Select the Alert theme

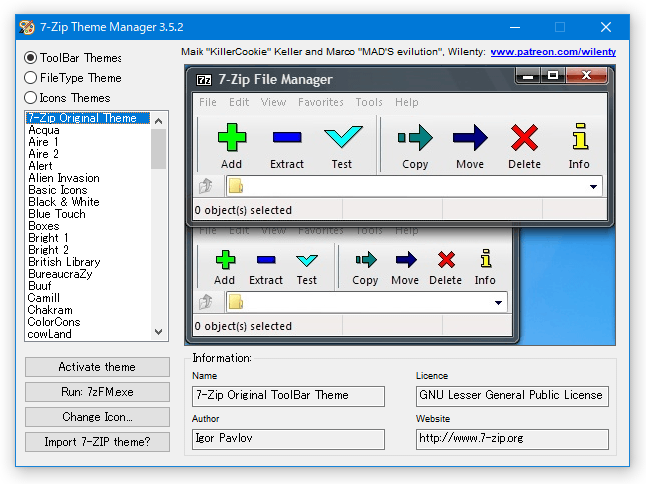pos(88,166)
